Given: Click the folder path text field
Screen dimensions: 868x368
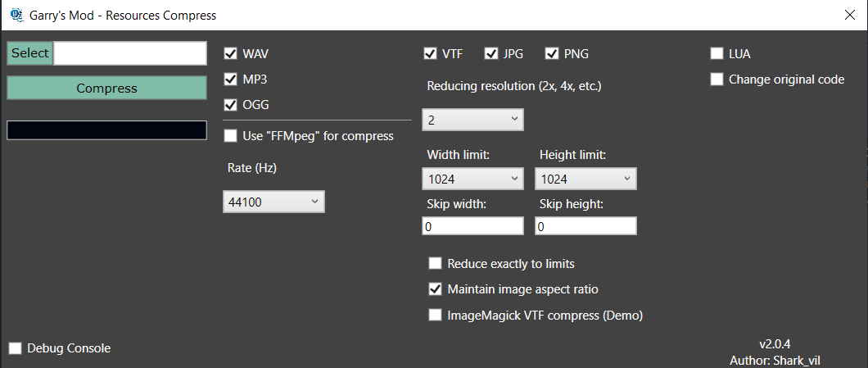Looking at the screenshot, I should point(129,53).
